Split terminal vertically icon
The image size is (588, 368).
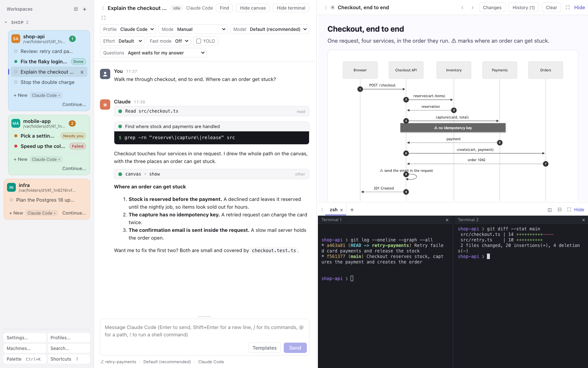click(550, 210)
